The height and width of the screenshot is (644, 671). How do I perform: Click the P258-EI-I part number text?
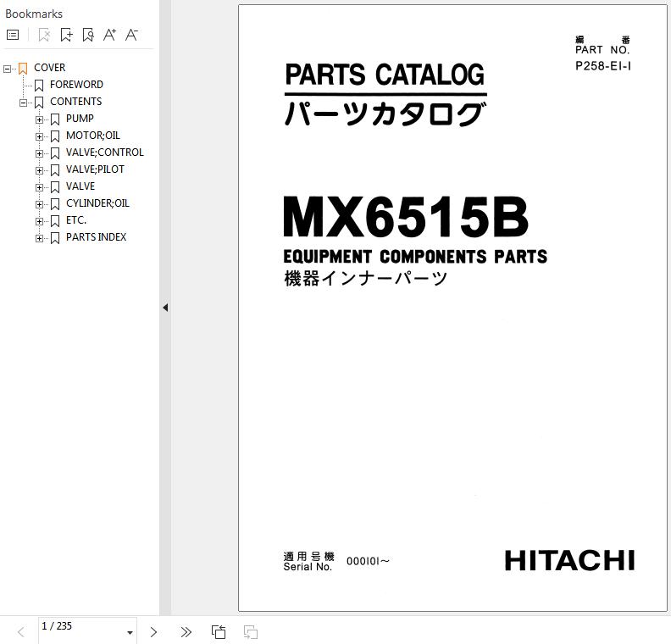point(603,66)
